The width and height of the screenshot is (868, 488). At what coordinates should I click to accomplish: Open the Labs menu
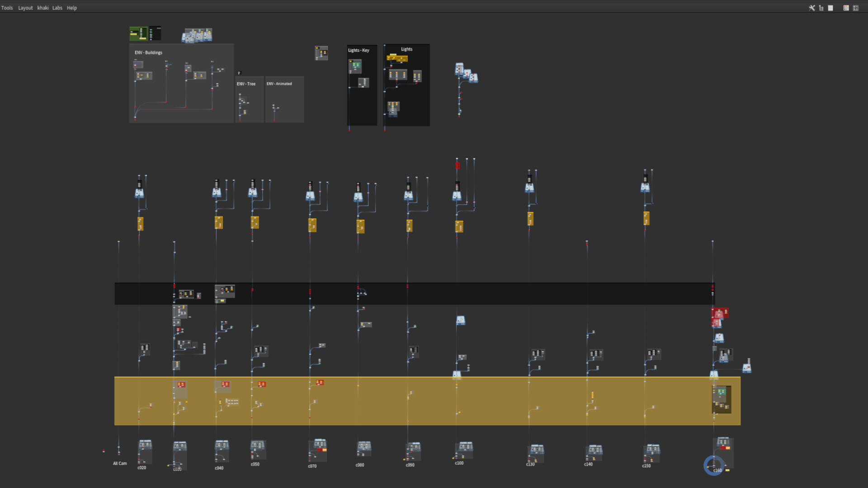click(x=57, y=8)
